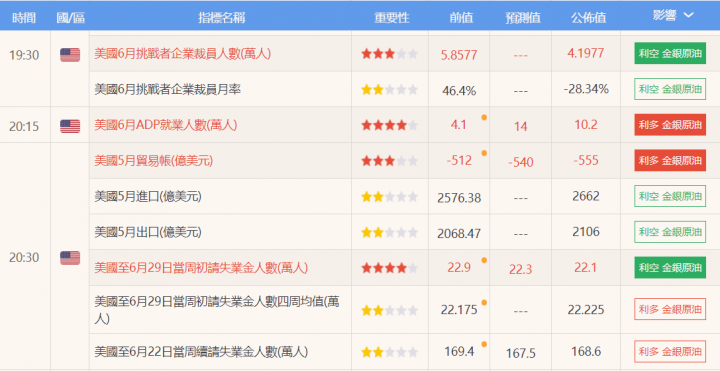Click the 前值 column header
The image size is (720, 371).
tap(461, 17)
